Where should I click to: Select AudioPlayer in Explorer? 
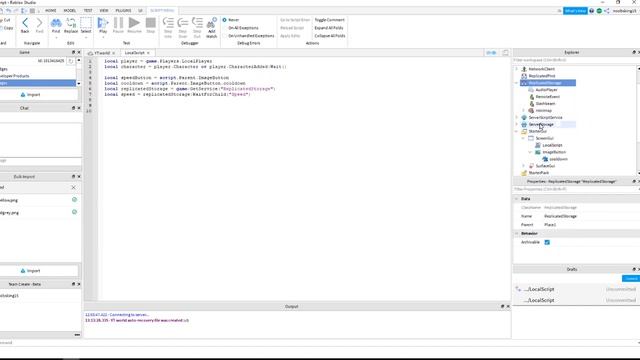click(546, 89)
